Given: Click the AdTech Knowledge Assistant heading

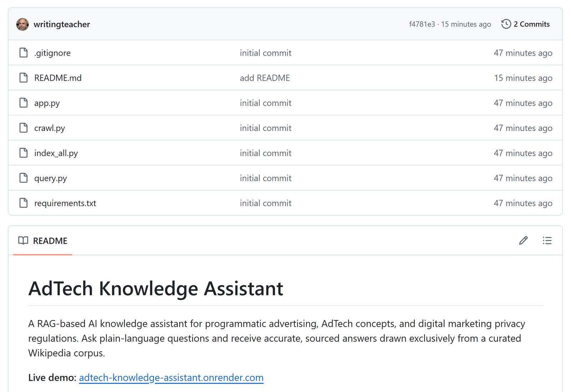Looking at the screenshot, I should [x=156, y=288].
